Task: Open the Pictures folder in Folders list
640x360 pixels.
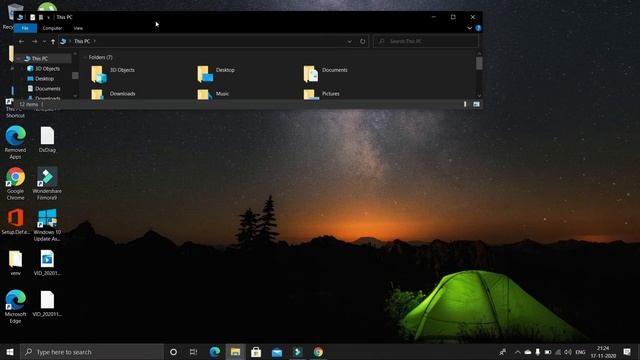Action: click(x=322, y=94)
